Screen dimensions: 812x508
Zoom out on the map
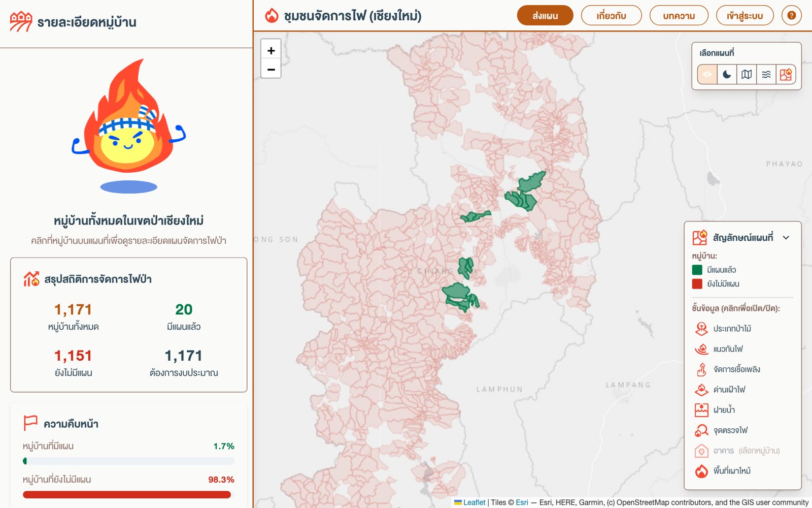pyautogui.click(x=271, y=69)
